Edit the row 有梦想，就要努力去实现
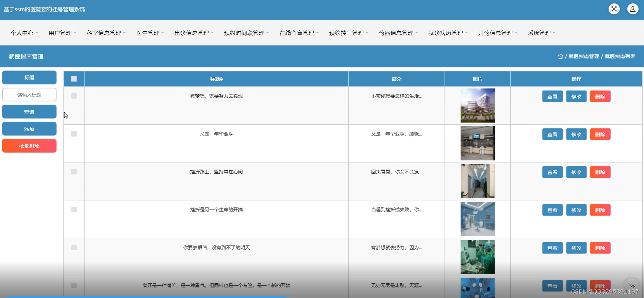Image resolution: width=644 pixels, height=298 pixels. pos(576,96)
